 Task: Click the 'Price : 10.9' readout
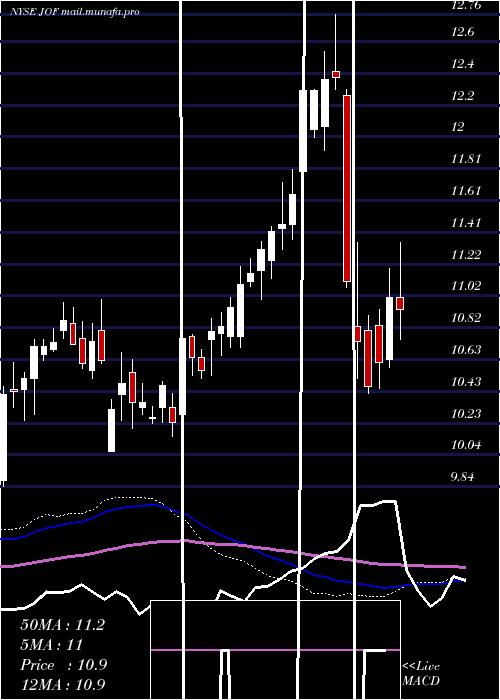pos(63,665)
